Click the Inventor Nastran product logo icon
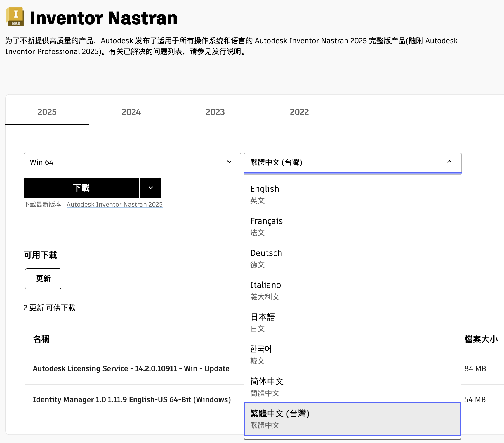 click(15, 17)
